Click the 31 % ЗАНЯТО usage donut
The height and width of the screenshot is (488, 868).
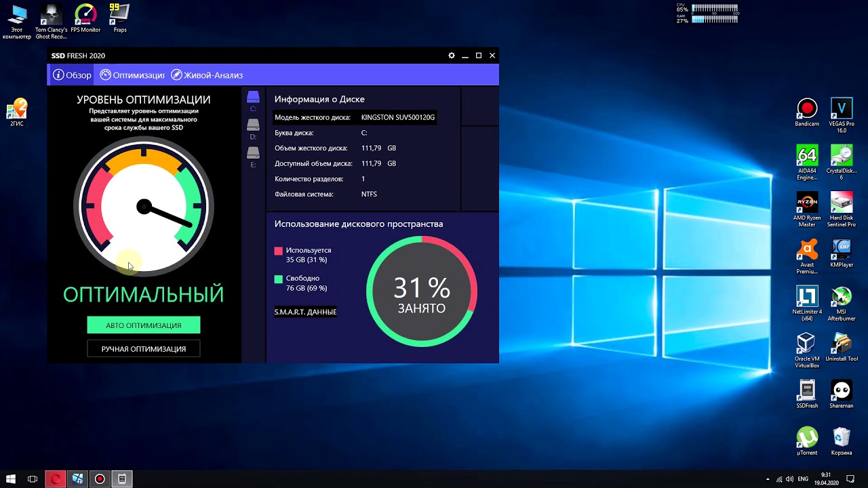point(422,291)
